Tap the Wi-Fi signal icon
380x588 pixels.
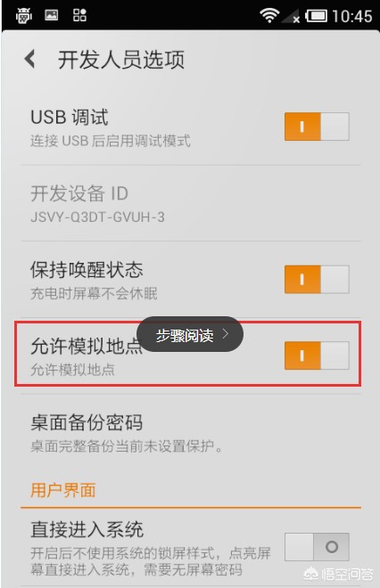(x=268, y=15)
